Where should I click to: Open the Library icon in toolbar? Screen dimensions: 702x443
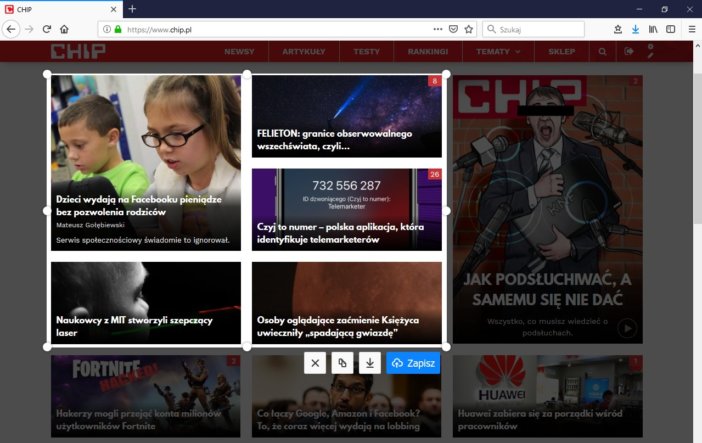(653, 30)
